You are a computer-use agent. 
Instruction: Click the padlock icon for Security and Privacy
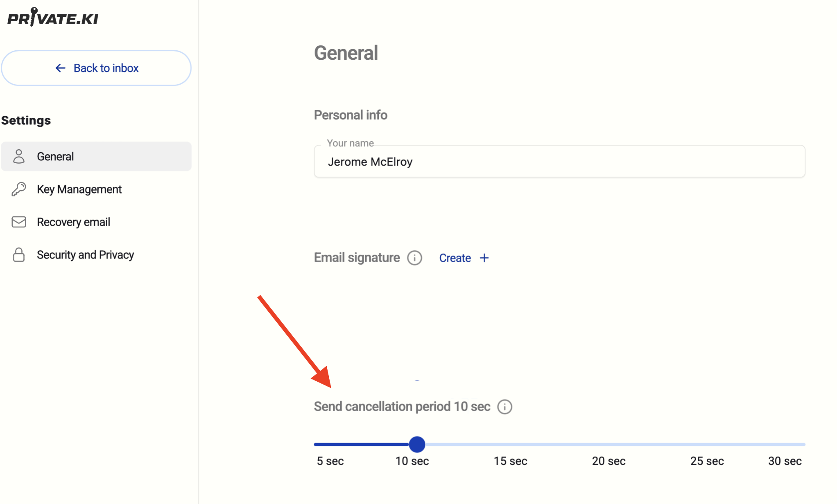pos(19,254)
